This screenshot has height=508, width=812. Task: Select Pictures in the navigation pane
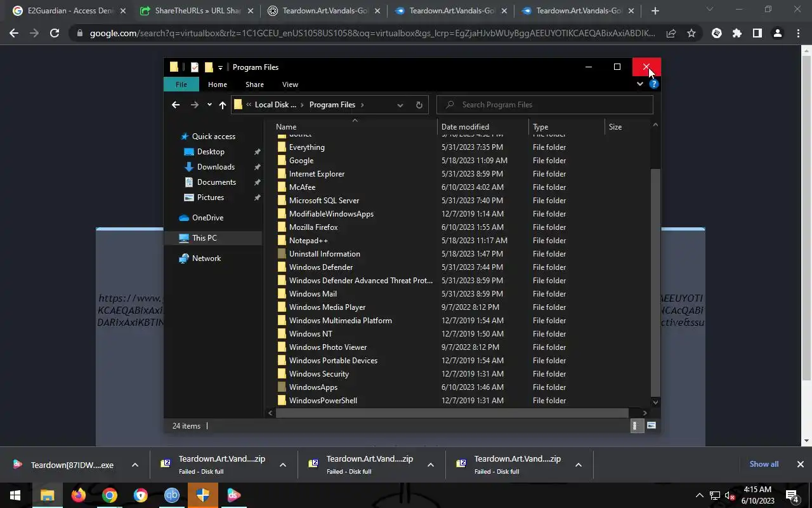(x=211, y=197)
